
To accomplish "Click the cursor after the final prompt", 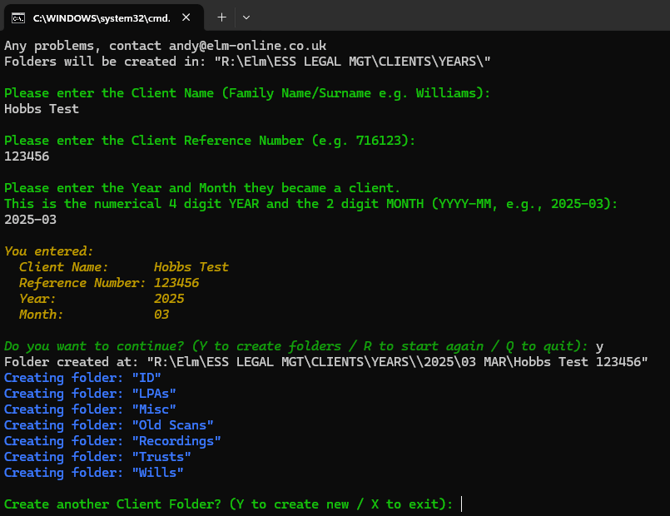I will coord(461,504).
